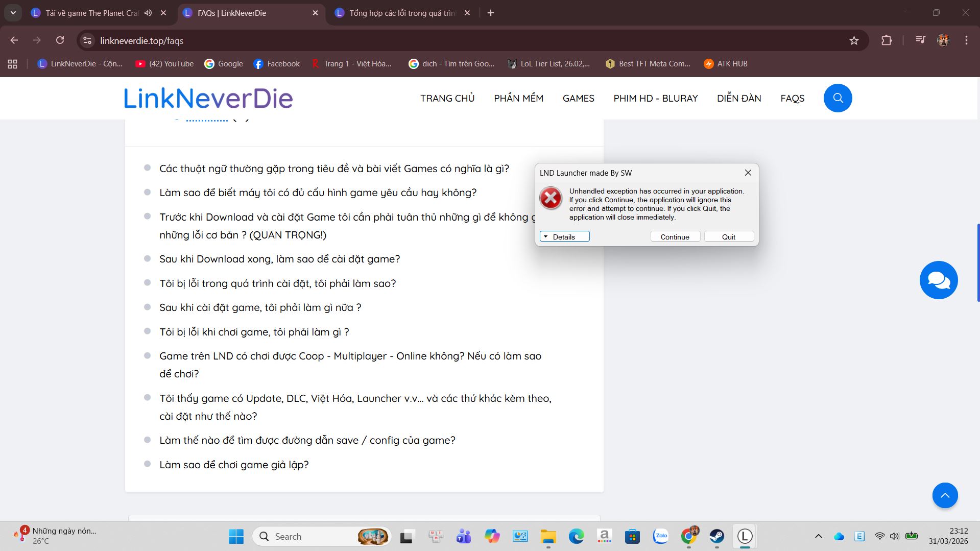Show hidden system tray icons
Image resolution: width=980 pixels, height=551 pixels.
click(x=818, y=536)
